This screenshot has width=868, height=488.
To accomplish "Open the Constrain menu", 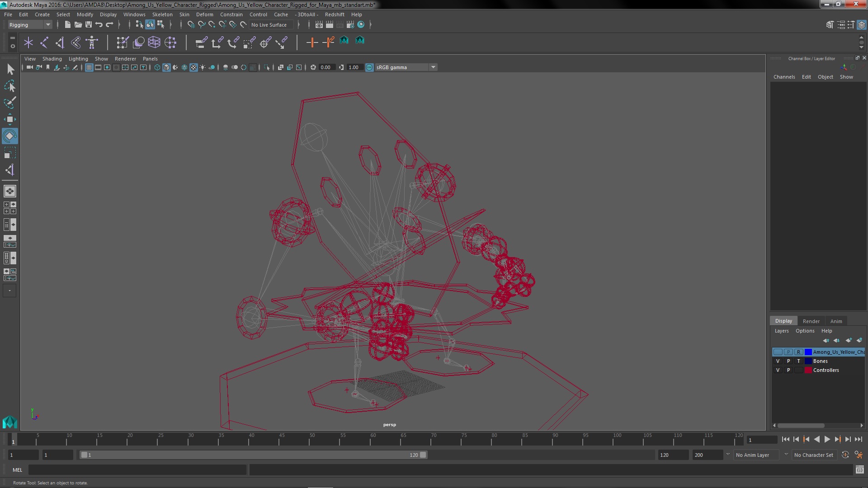I will 231,14.
